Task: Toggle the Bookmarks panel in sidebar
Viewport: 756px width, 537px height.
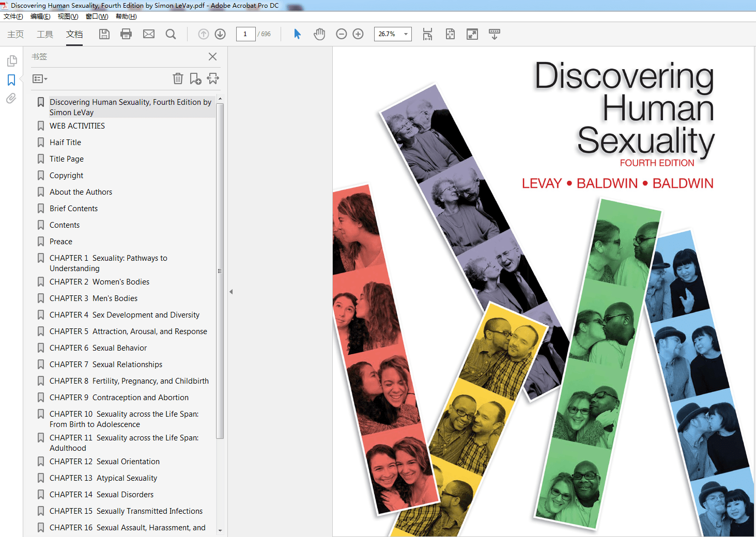Action: click(x=11, y=80)
